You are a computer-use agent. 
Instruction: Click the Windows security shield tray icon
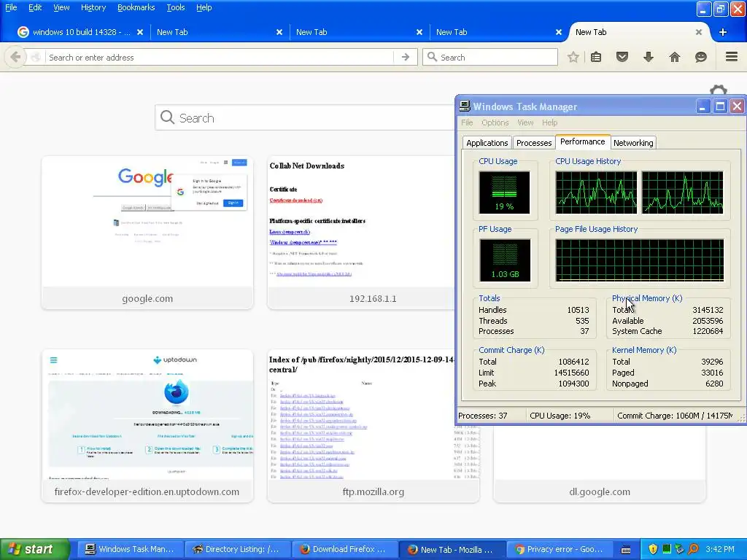(x=653, y=549)
